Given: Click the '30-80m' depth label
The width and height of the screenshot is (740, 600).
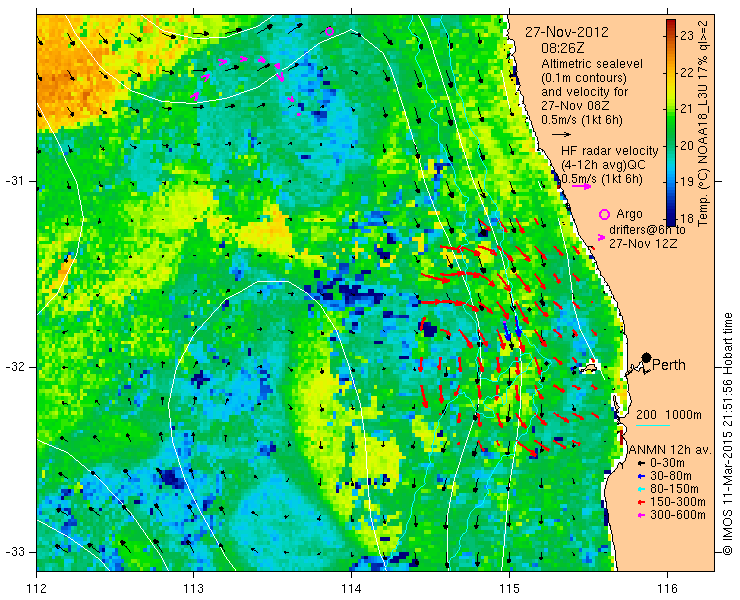Looking at the screenshot, I should pos(671,476).
